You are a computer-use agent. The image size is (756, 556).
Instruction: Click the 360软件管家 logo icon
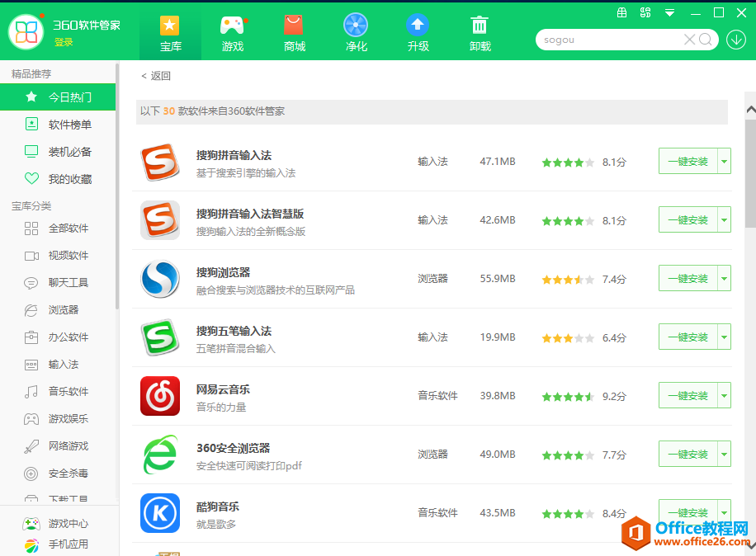pos(26,32)
